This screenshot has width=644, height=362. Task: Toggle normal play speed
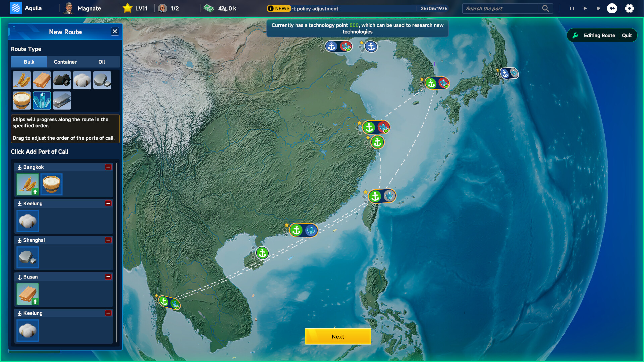click(585, 8)
